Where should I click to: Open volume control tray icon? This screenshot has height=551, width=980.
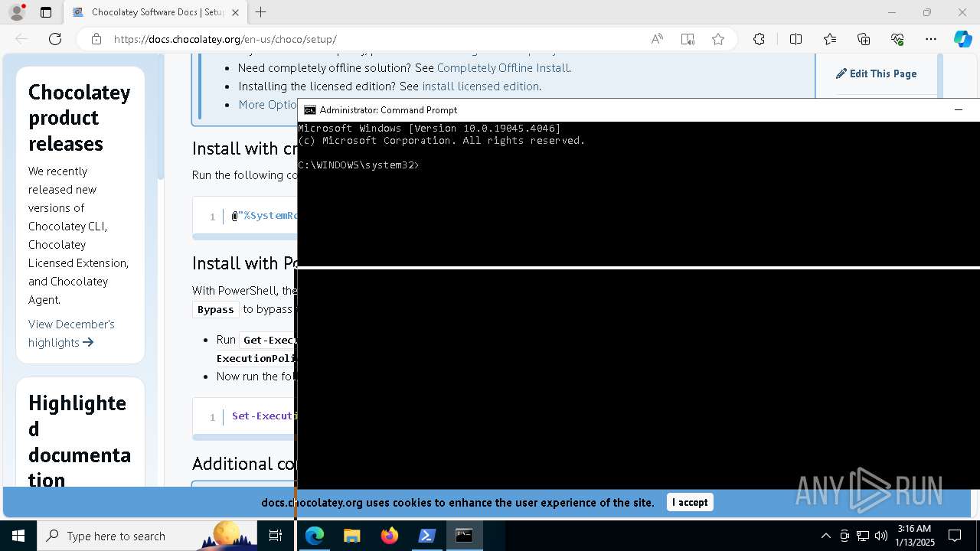[x=881, y=536]
